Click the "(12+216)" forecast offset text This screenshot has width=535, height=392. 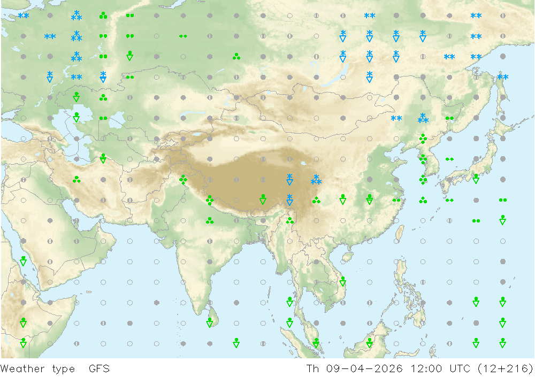(506, 369)
